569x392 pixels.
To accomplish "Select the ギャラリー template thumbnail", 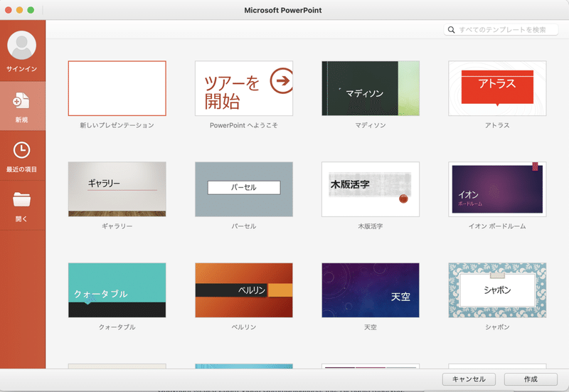I will click(117, 189).
